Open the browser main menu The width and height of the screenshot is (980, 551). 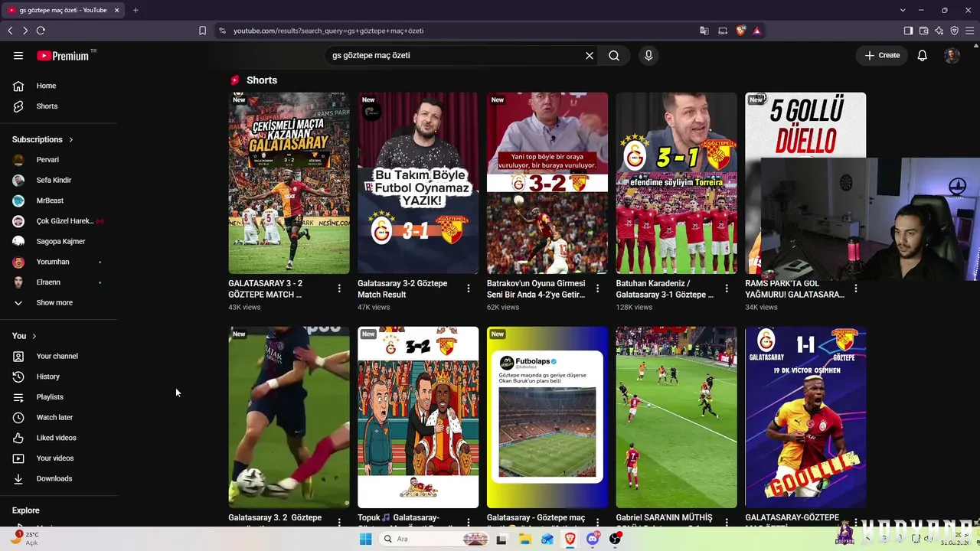point(969,31)
